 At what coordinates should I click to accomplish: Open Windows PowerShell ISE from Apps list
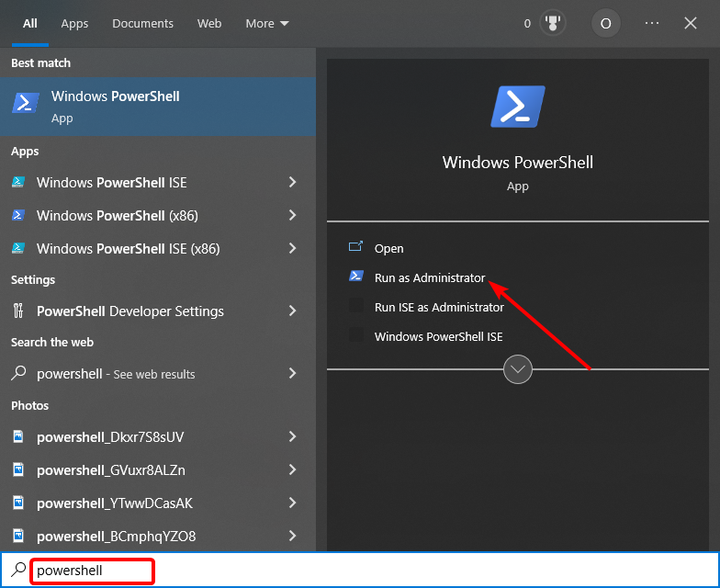(158, 182)
